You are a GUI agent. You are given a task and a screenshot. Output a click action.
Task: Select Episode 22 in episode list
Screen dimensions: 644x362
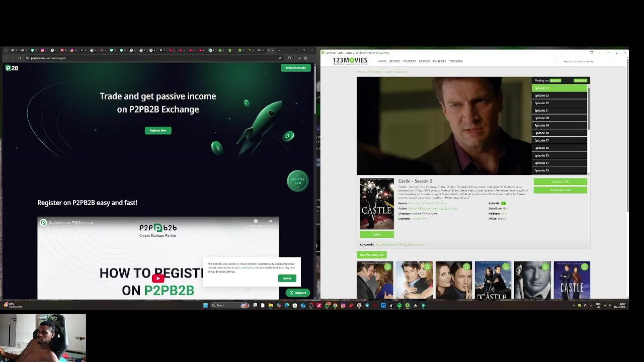(x=559, y=103)
